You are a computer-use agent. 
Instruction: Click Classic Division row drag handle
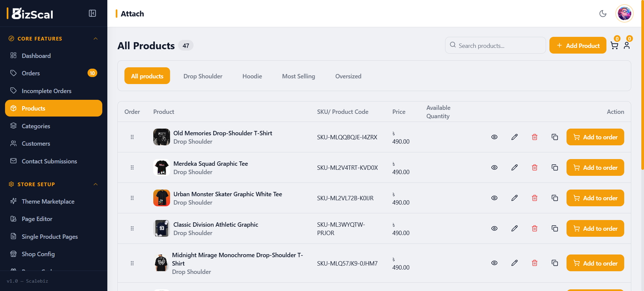[x=132, y=228]
